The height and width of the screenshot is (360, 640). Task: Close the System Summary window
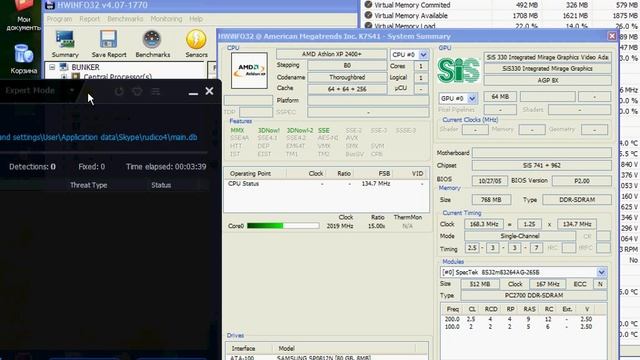(612, 36)
